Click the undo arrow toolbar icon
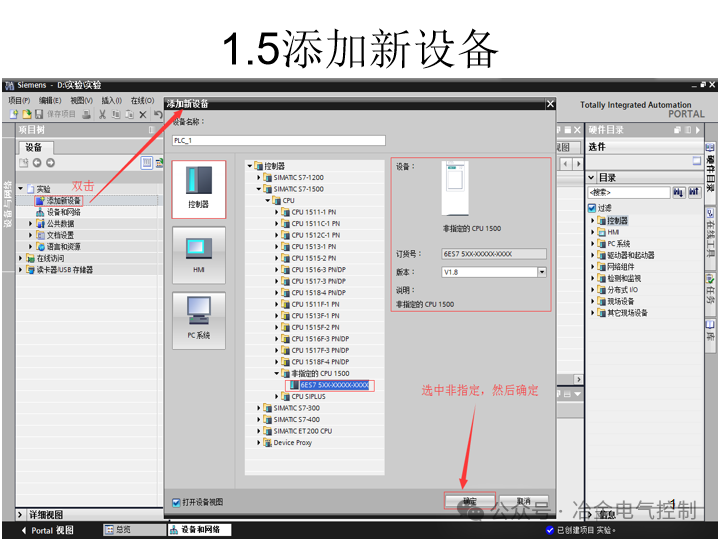Image resolution: width=720 pixels, height=540 pixels. 158,114
